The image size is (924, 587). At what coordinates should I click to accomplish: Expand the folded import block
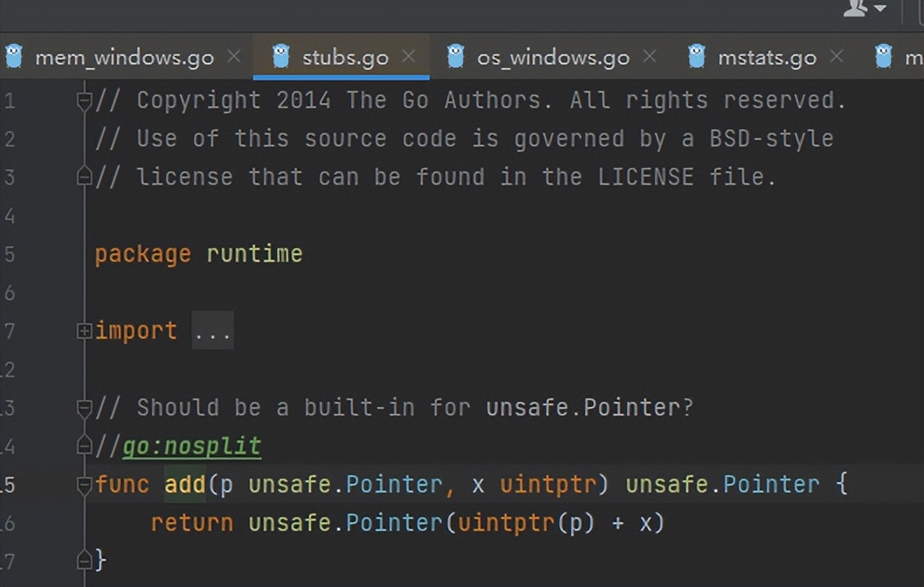[x=84, y=331]
